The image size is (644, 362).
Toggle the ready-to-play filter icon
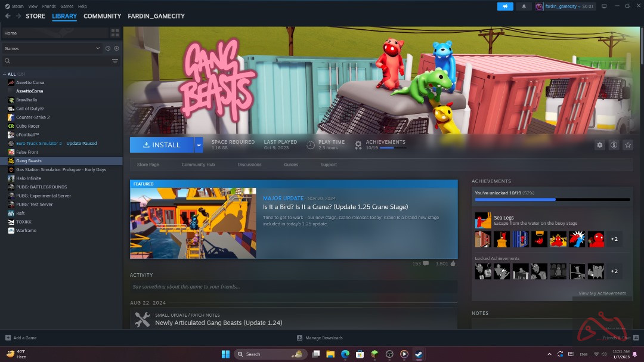click(116, 48)
